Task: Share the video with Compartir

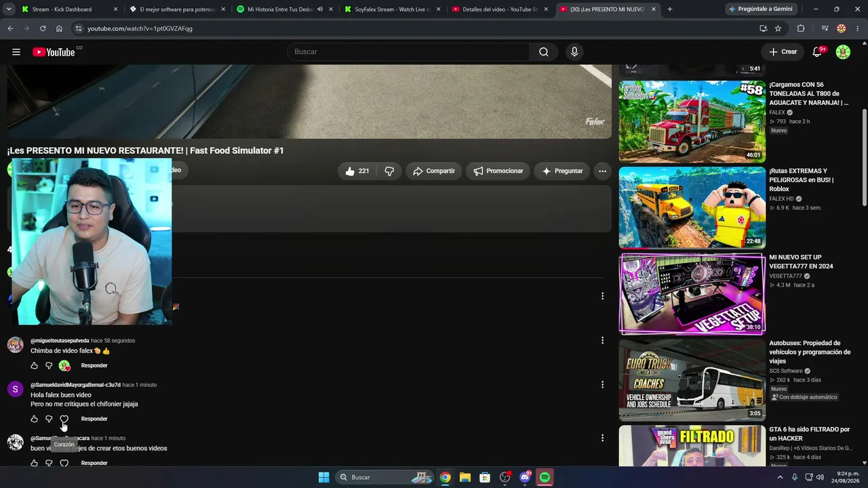Action: pos(434,171)
